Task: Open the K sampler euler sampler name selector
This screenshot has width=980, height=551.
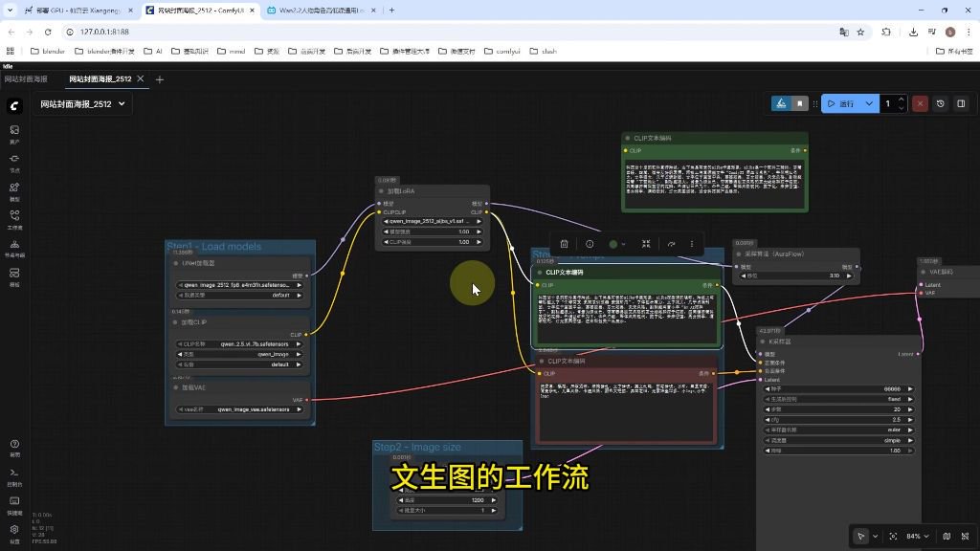Action: coord(838,430)
